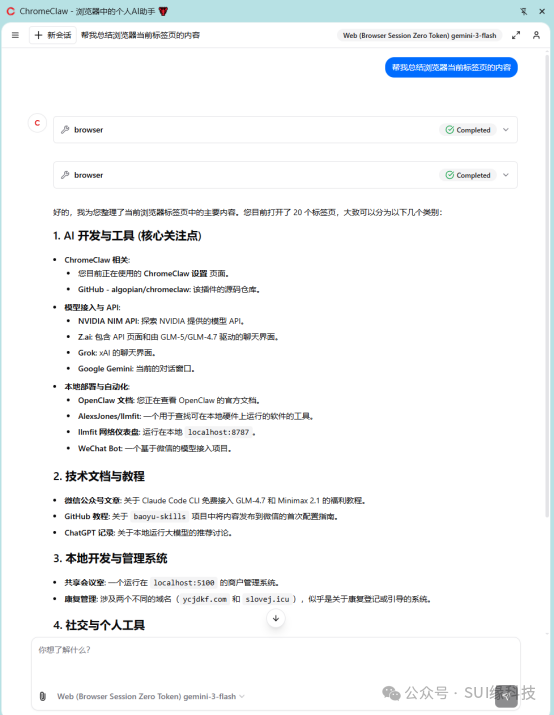Click the Z.ai bullet text
Screen dimensions: 554x715
pos(178,337)
